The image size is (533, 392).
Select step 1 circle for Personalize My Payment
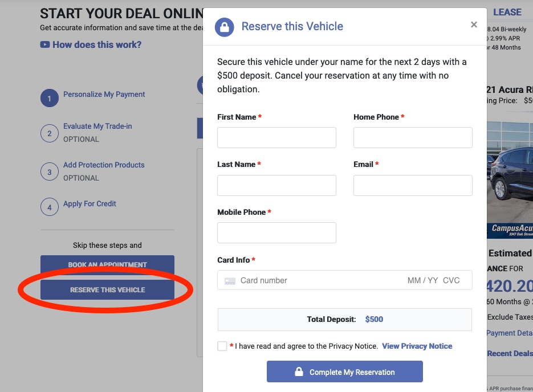coord(49,98)
